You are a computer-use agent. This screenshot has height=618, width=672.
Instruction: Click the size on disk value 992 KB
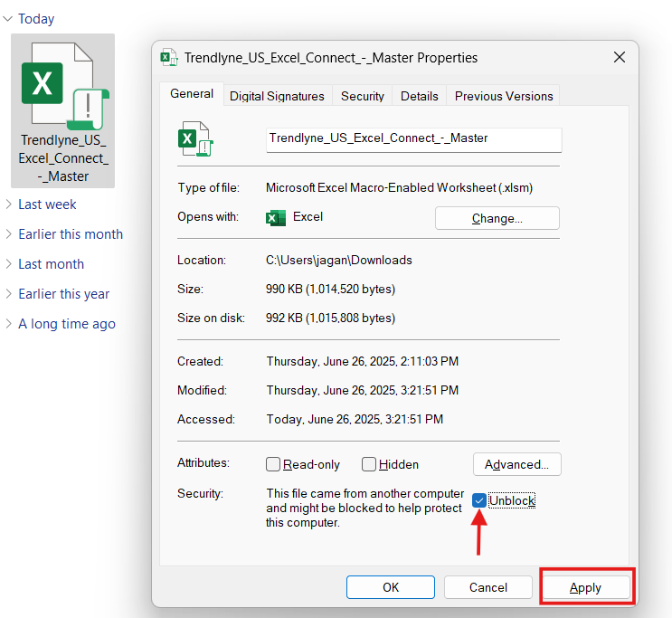(330, 318)
